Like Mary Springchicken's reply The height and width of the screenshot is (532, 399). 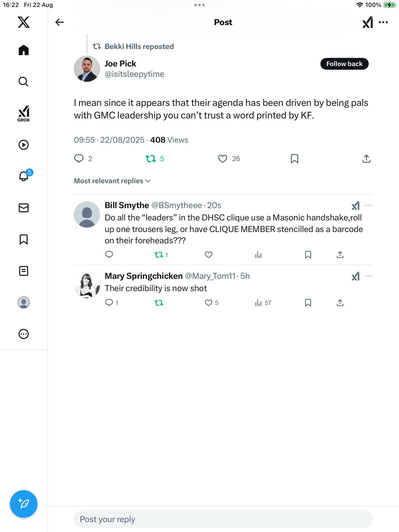click(x=209, y=303)
